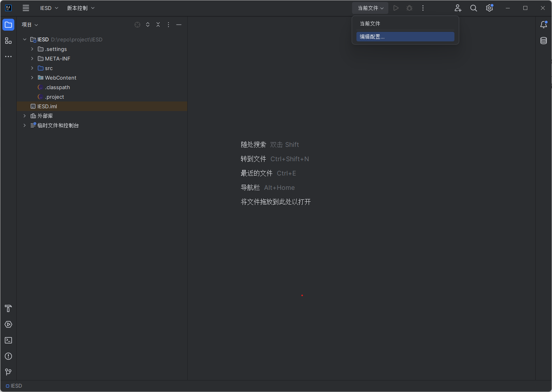Expand 临时文件和控制台 node

25,125
